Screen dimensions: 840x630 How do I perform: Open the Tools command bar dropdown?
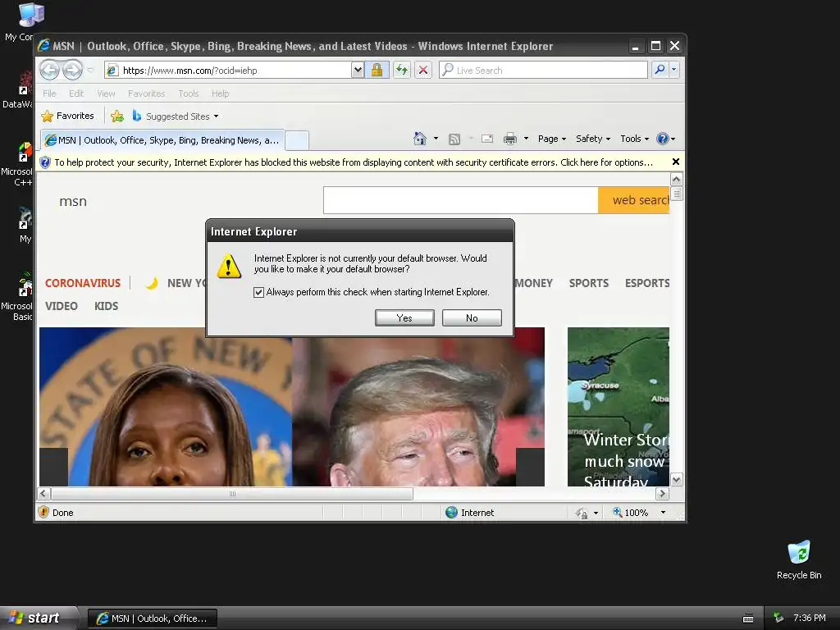click(x=635, y=139)
